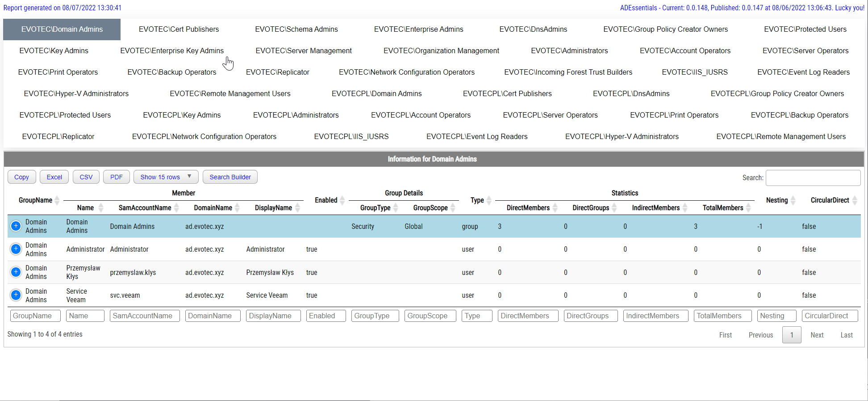The height and width of the screenshot is (401, 868).
Task: Focus the SamAccountName column filter box
Action: [x=145, y=316]
